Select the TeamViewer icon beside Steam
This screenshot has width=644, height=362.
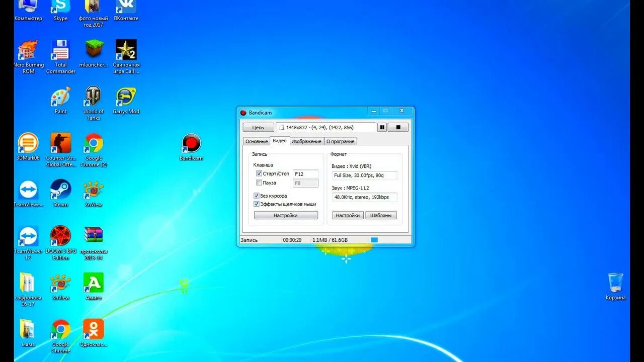(28, 194)
